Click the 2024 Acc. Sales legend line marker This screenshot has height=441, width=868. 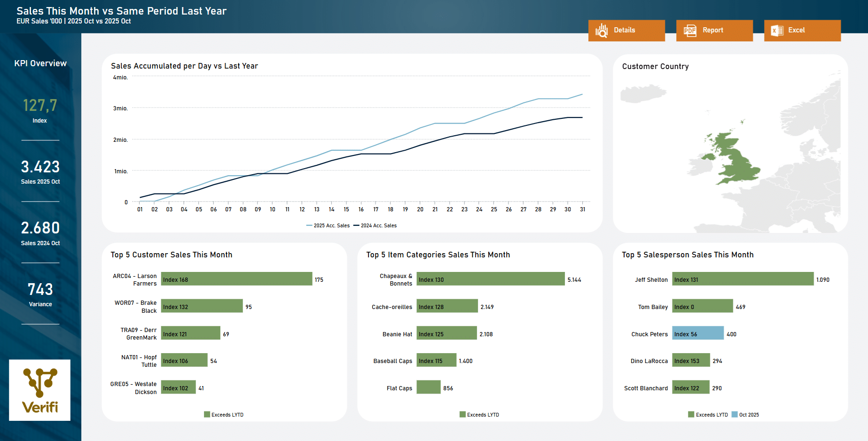pos(356,225)
